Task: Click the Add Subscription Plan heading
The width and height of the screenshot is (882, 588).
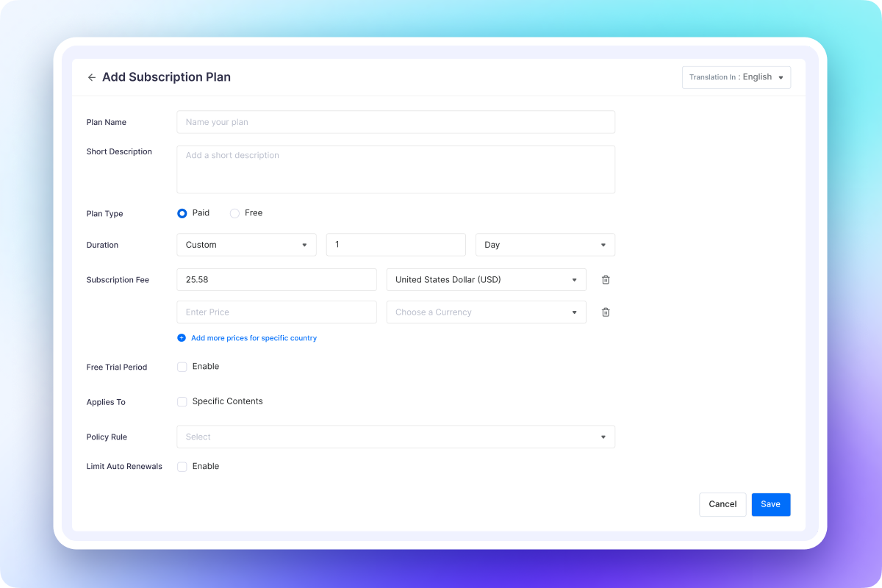Action: tap(166, 77)
